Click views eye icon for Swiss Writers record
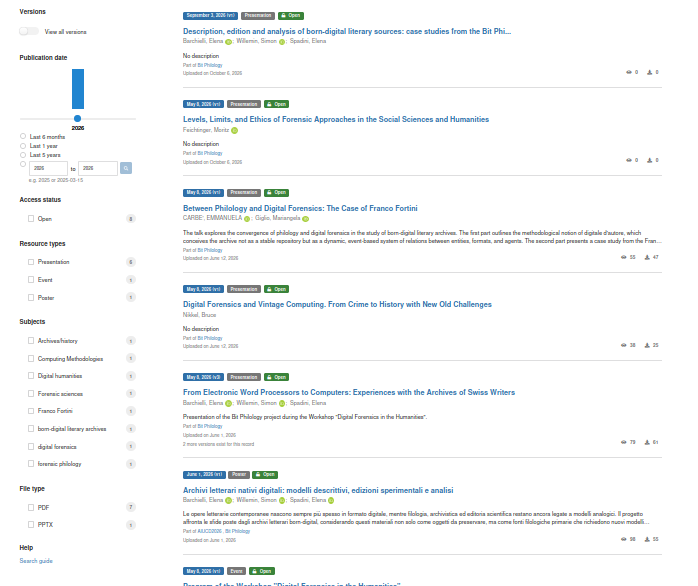 (624, 442)
